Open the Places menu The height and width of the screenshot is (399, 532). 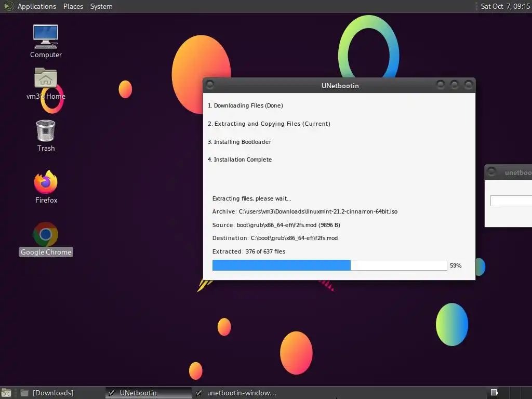pos(73,6)
